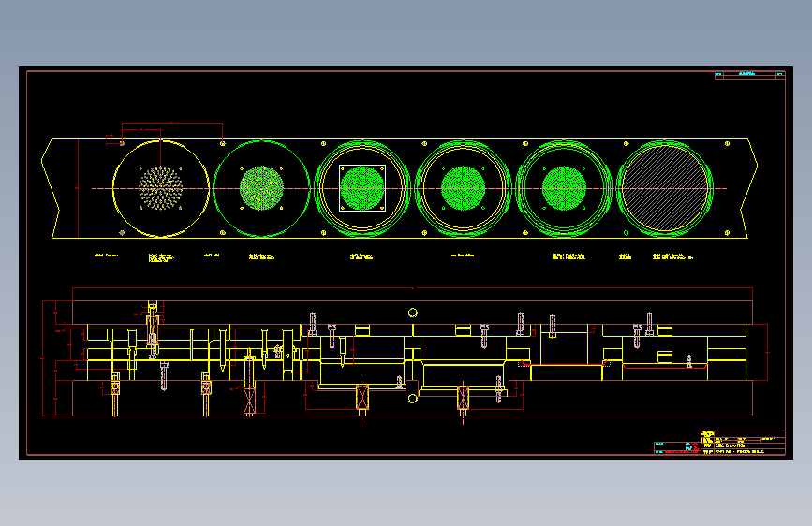
Task: Select the small yellow circle in the lower die plate
Action: point(413,398)
